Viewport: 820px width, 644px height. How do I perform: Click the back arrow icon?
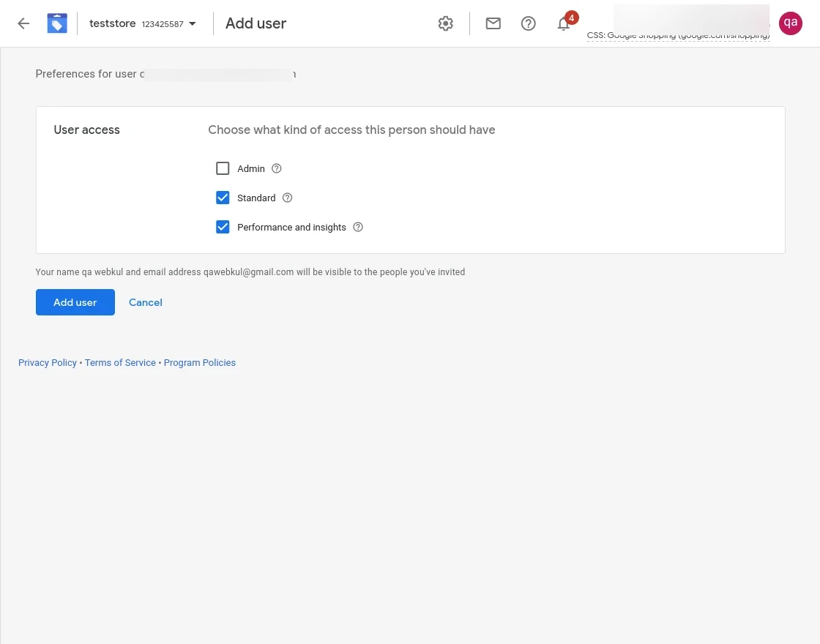[x=23, y=23]
